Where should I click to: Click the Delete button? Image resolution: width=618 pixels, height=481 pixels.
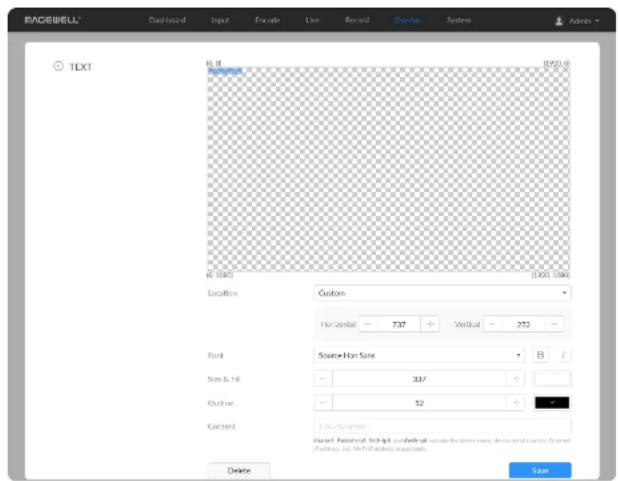pyautogui.click(x=239, y=470)
